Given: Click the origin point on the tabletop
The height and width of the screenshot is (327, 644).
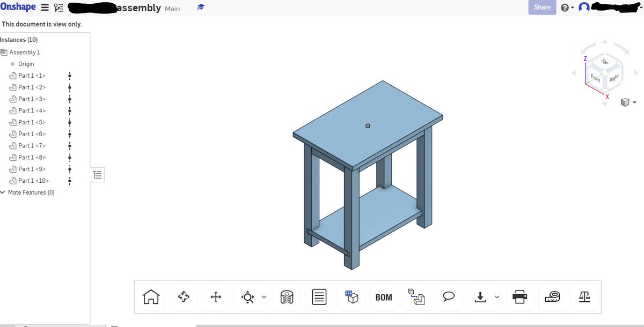Looking at the screenshot, I should click(x=368, y=126).
